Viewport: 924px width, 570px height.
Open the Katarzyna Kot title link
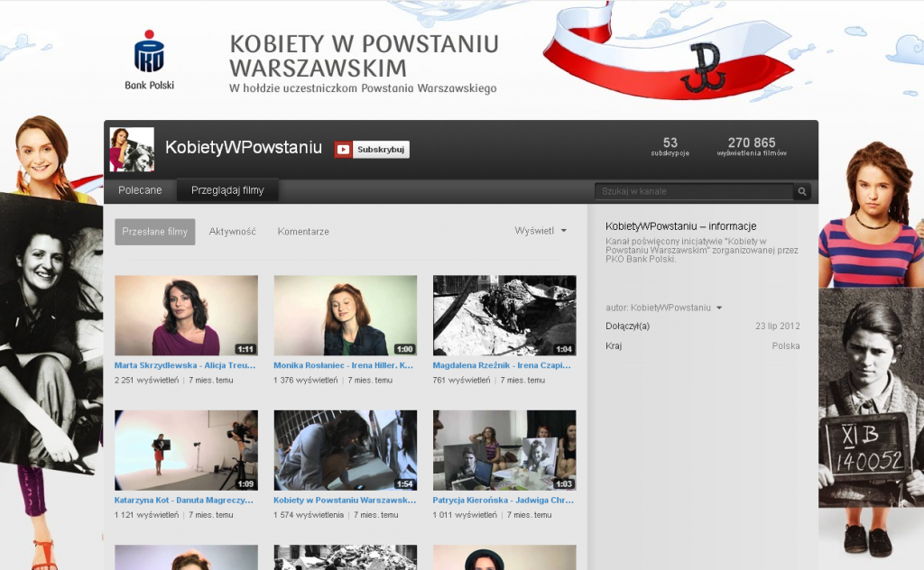(185, 499)
